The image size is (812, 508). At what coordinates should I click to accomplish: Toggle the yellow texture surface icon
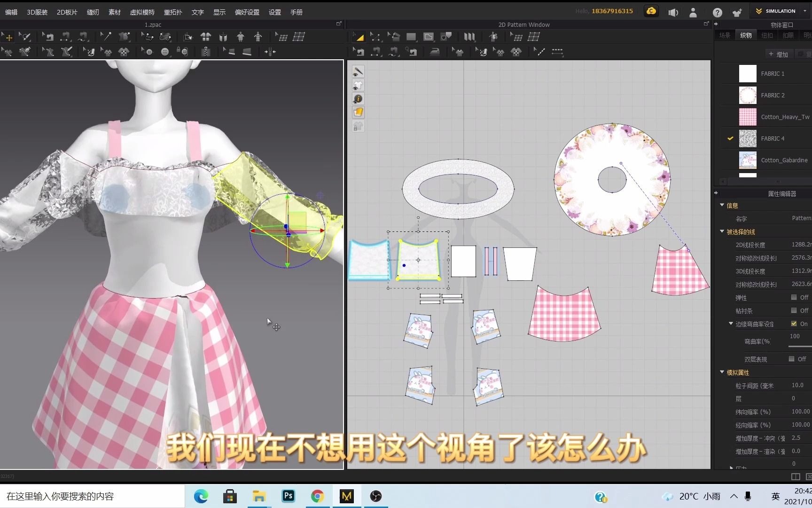tap(358, 112)
